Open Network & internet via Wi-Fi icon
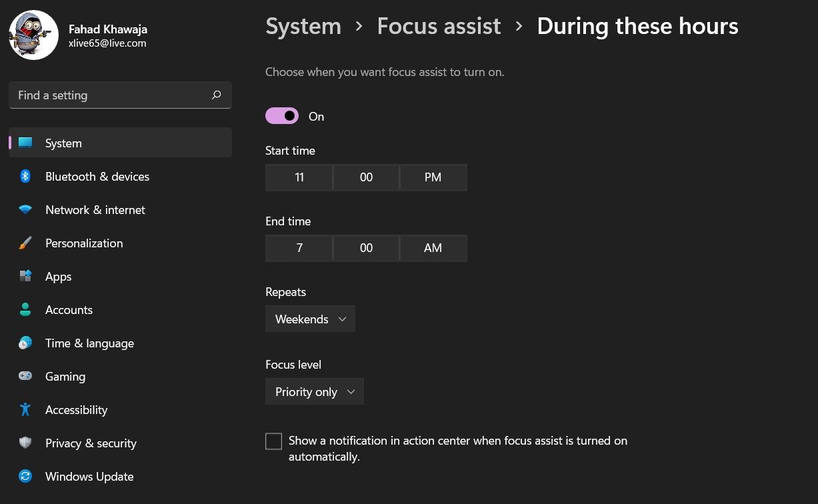 click(x=25, y=210)
